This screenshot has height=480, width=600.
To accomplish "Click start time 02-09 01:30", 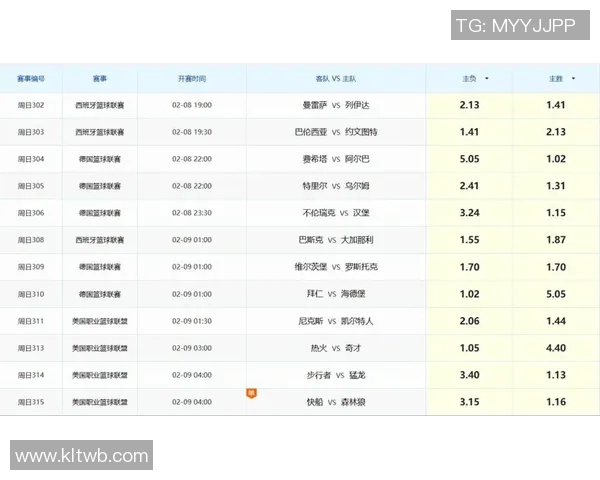I will (192, 321).
